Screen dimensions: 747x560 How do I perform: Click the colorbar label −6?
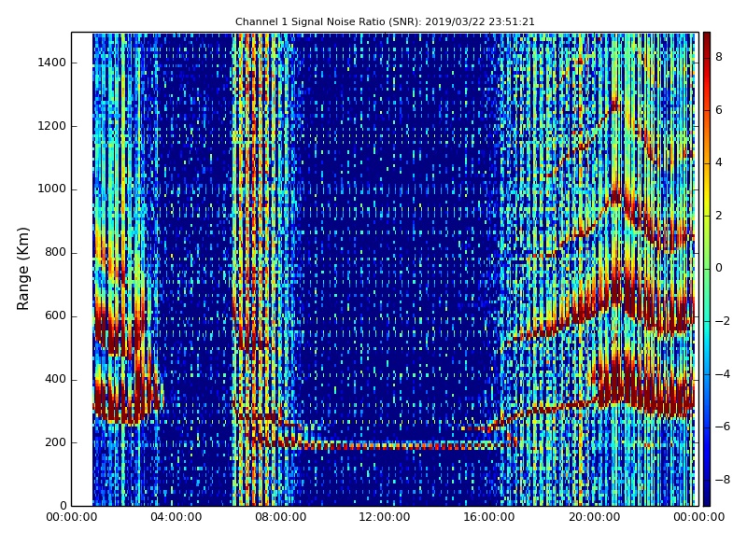click(723, 427)
